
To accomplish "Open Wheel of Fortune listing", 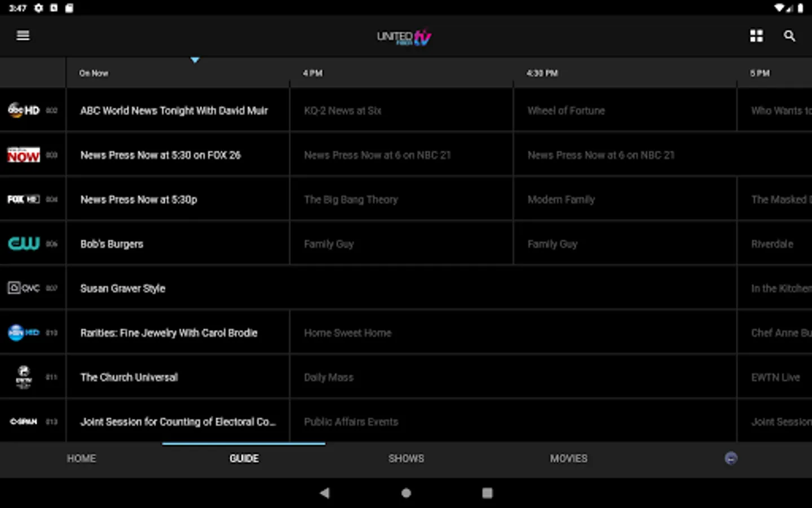I will [x=625, y=110].
